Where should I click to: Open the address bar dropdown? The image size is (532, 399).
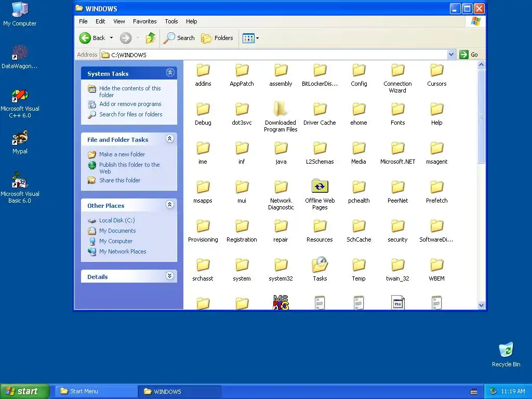[x=451, y=55]
